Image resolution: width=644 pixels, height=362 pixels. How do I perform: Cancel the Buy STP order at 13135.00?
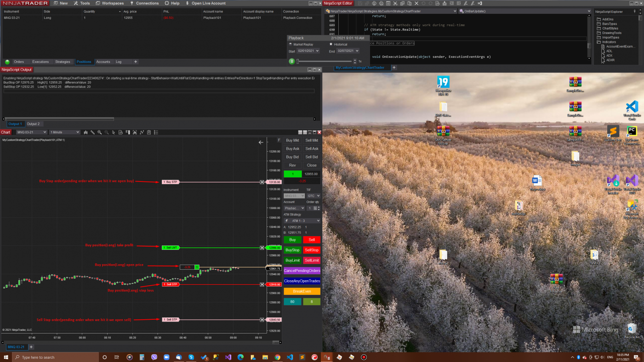tap(262, 182)
